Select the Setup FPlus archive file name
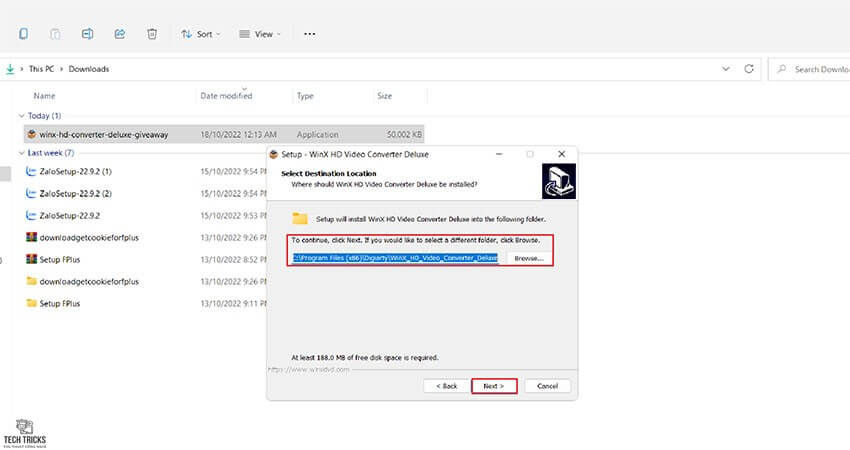850x450 pixels. [60, 260]
